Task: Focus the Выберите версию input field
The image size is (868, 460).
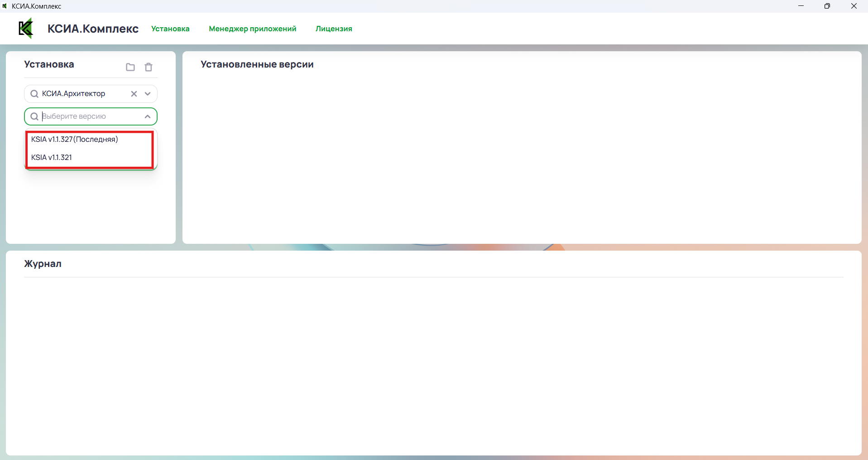Action: [x=91, y=116]
